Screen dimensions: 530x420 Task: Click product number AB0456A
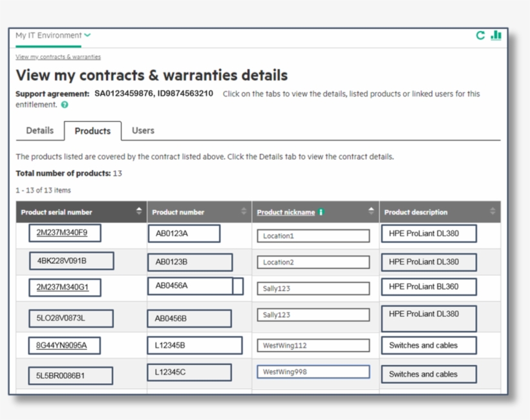pyautogui.click(x=190, y=286)
